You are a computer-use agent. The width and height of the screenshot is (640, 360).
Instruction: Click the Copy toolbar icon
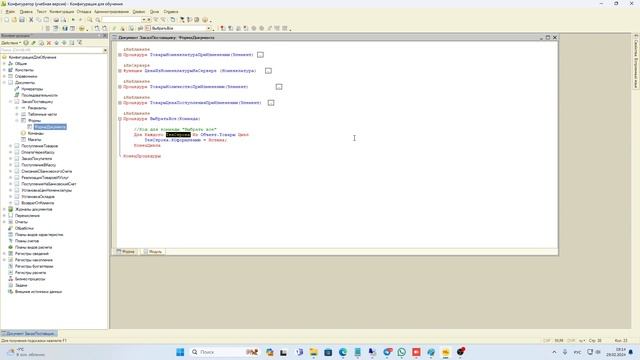tap(39, 20)
